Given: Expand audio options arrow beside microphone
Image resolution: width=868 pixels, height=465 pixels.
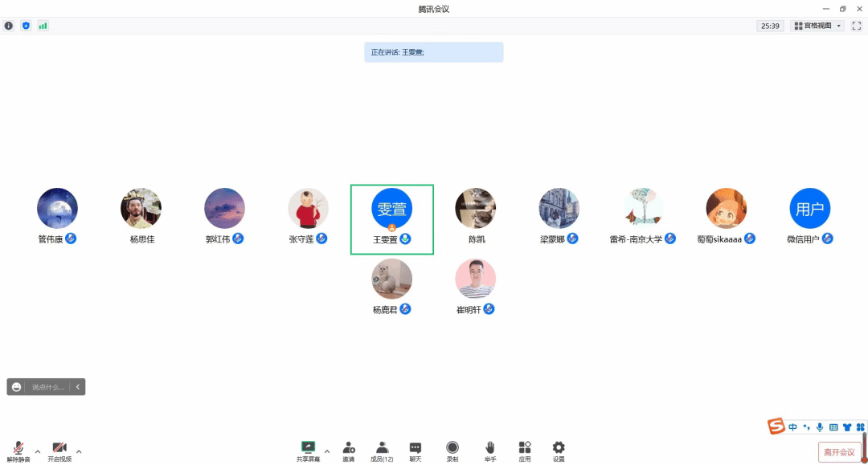Looking at the screenshot, I should click(x=38, y=451).
